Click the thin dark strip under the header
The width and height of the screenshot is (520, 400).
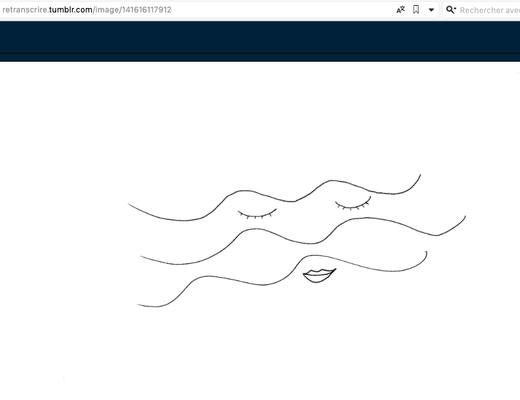pyautogui.click(x=260, y=57)
